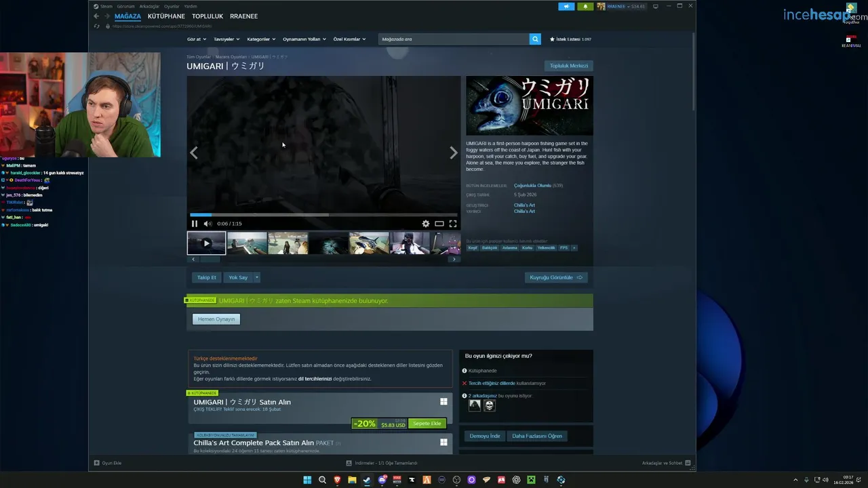
Task: Open Windows taskbar search
Action: (322, 480)
